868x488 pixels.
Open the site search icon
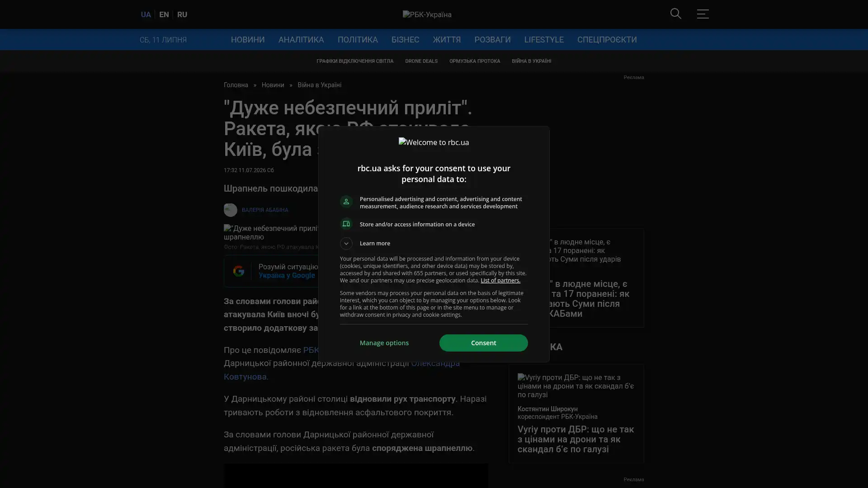(x=675, y=14)
